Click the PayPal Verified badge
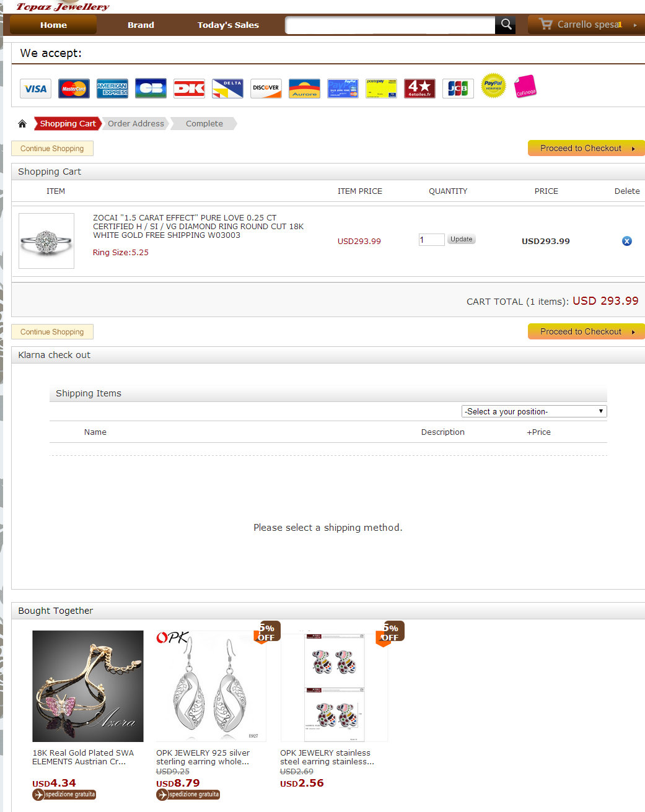This screenshot has height=812, width=645. [493, 86]
